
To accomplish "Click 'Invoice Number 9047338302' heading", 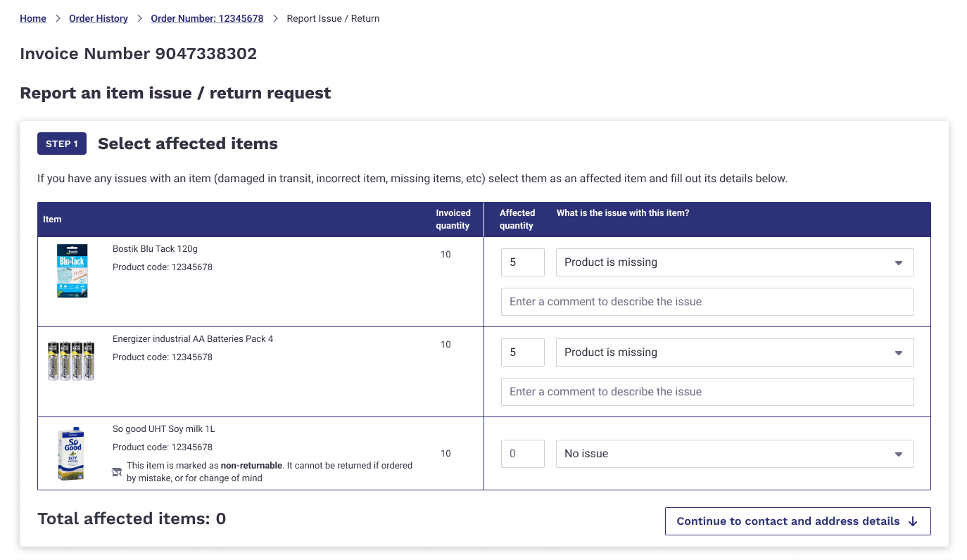I will tap(139, 53).
